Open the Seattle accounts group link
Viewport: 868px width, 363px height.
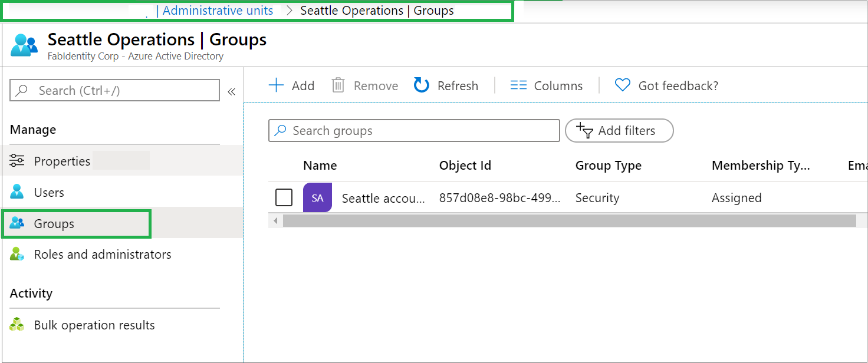pyautogui.click(x=383, y=198)
